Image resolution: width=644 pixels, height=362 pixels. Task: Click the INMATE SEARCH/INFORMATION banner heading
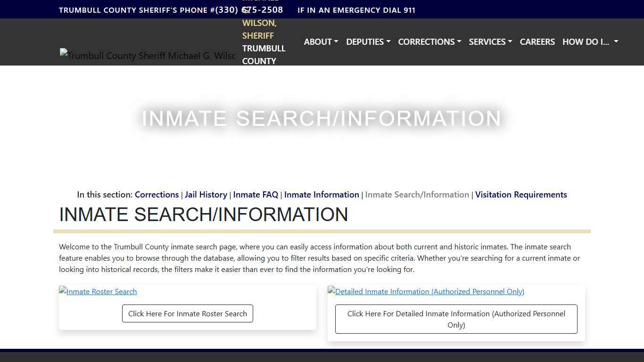(x=321, y=118)
